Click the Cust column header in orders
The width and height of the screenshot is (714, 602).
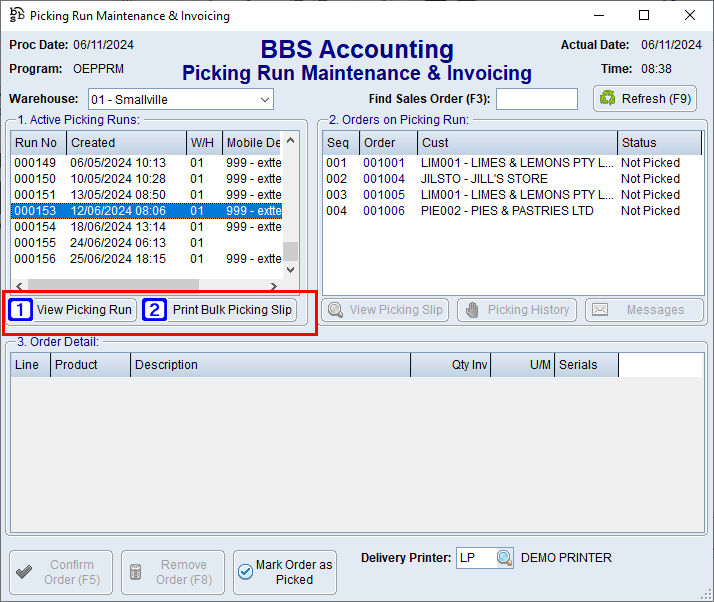[516, 143]
